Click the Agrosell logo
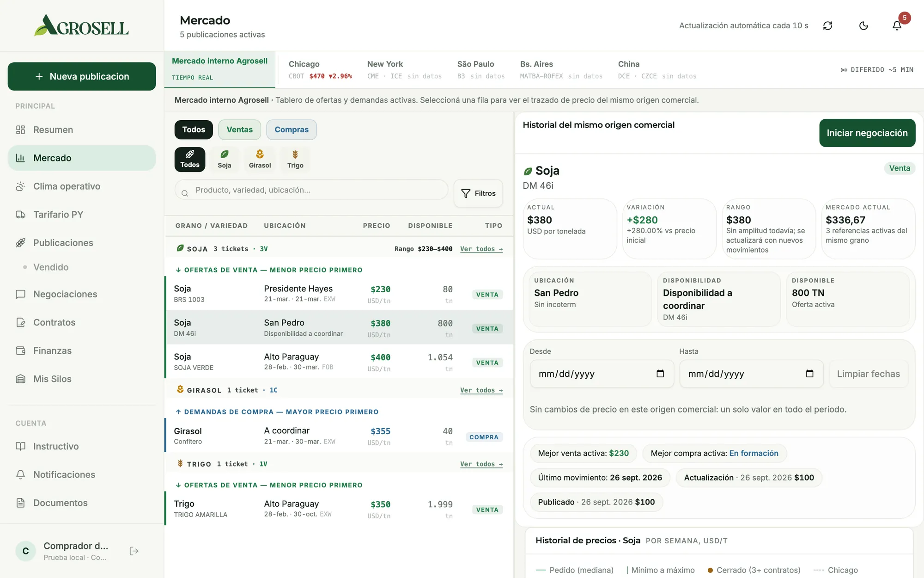The width and height of the screenshot is (924, 578). (81, 25)
